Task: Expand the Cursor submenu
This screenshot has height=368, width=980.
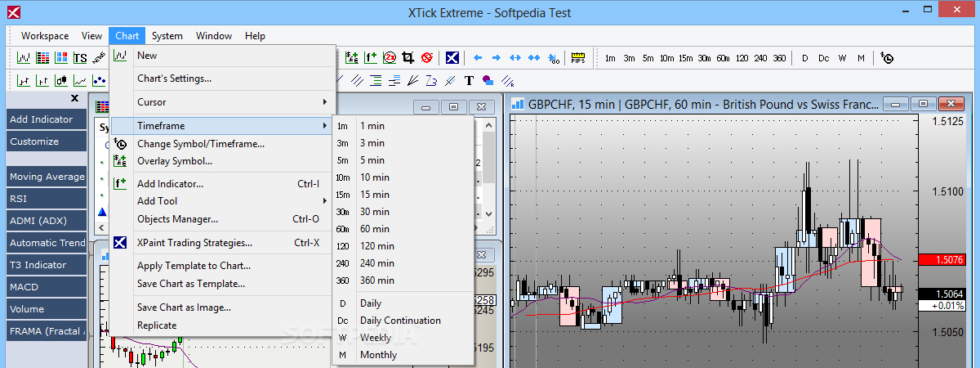Action: pyautogui.click(x=223, y=102)
